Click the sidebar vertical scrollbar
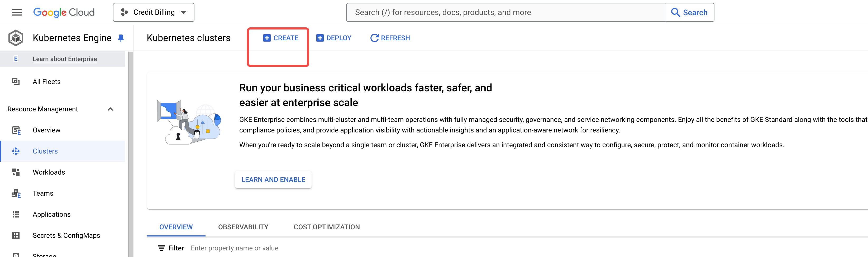 point(131,154)
